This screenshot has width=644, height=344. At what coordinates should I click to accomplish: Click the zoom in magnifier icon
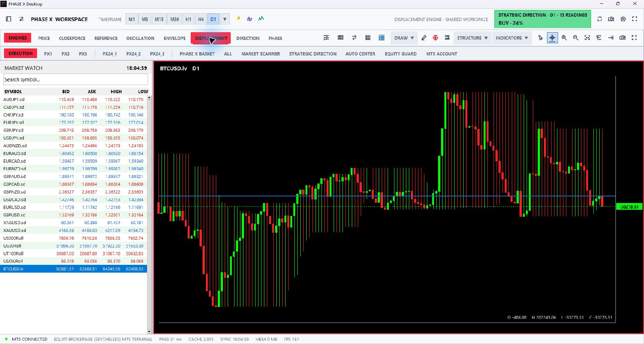[x=564, y=38]
